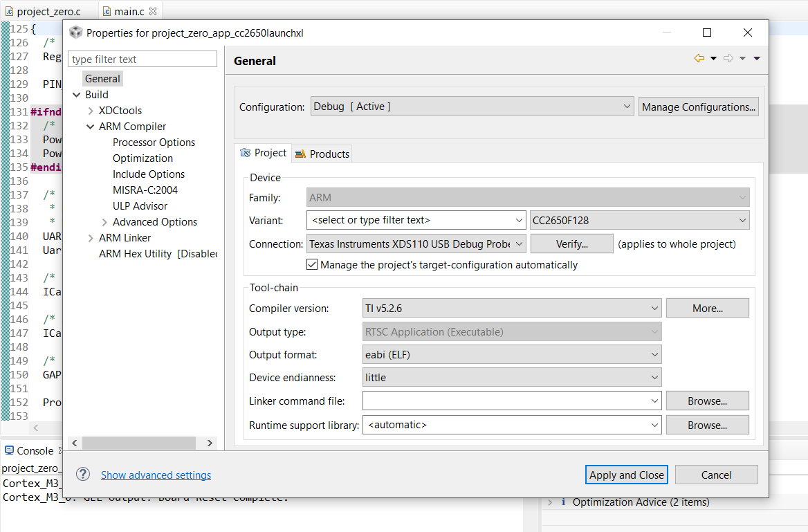Select General in the properties tree
Screen dimensions: 808x532
102,79
